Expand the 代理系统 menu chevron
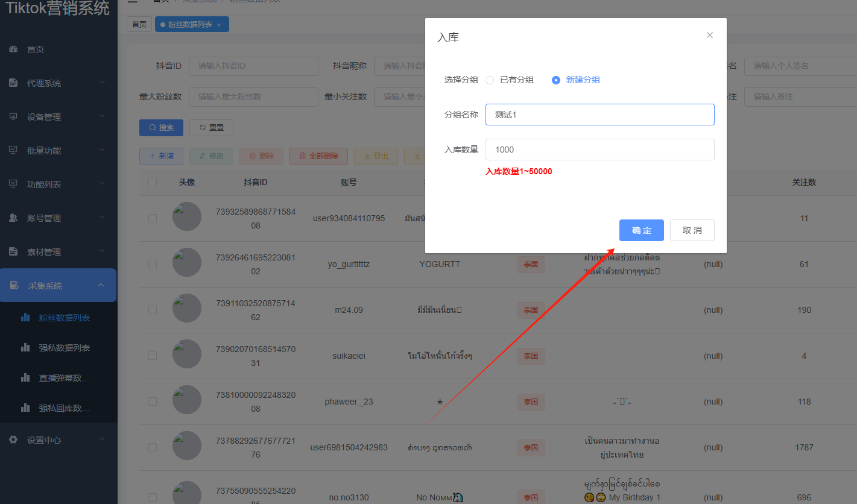 pos(101,83)
